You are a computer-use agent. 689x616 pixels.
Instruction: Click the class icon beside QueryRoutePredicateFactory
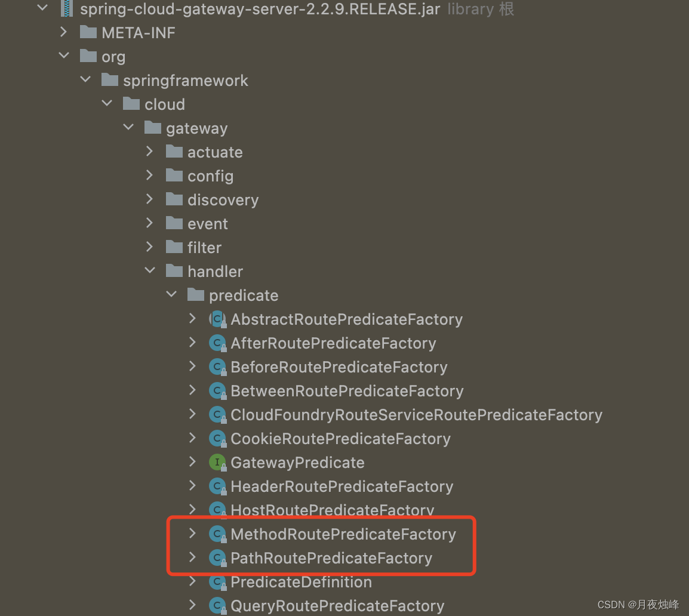pyautogui.click(x=217, y=605)
